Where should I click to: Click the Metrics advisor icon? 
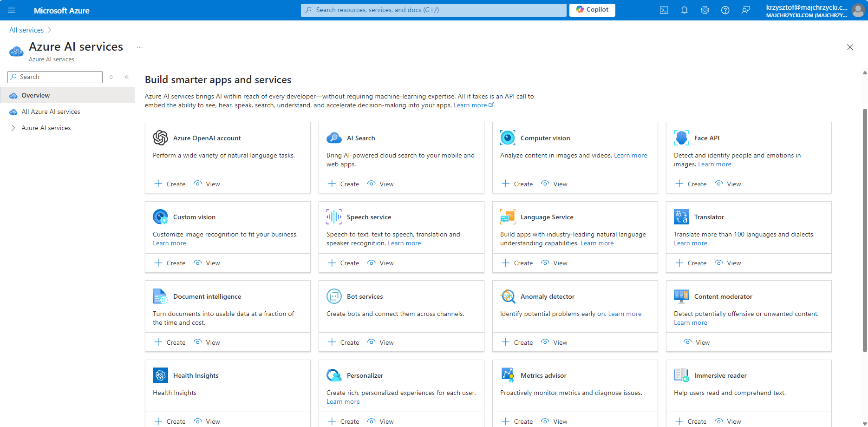coord(508,375)
